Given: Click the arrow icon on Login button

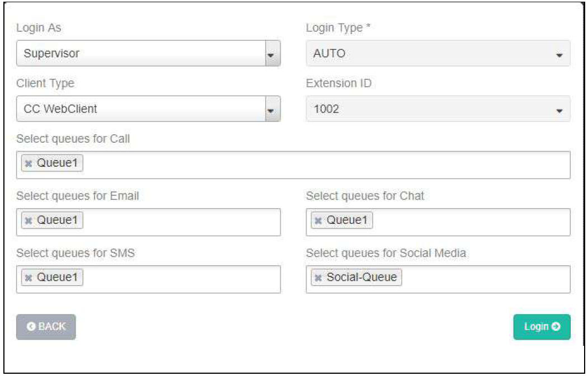Looking at the screenshot, I should 556,327.
